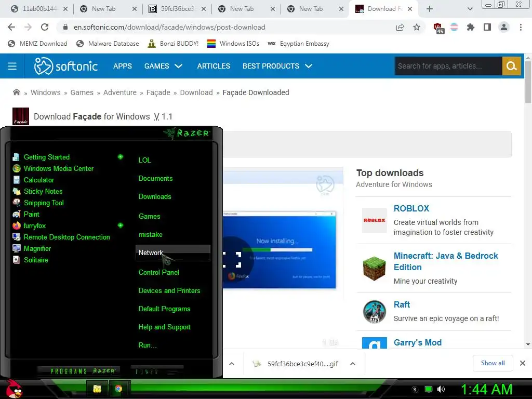Viewport: 532px width, 399px height.
Task: Expand furryfox jump list marker
Action: click(x=120, y=225)
